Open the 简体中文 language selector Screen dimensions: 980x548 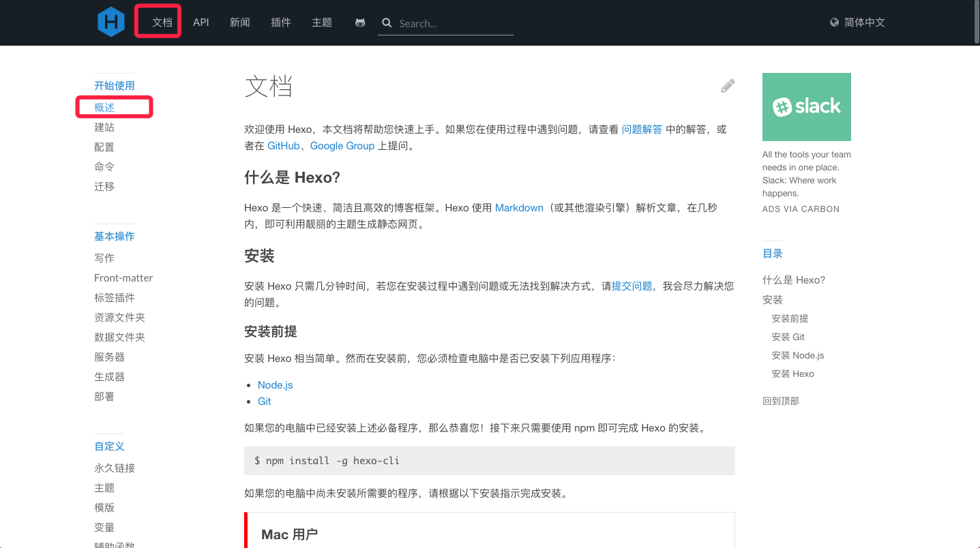click(x=864, y=22)
